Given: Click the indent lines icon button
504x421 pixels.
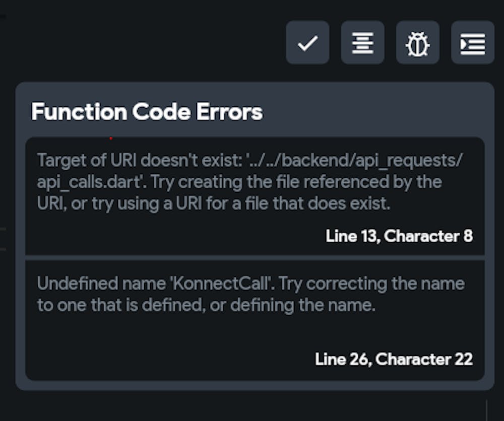Looking at the screenshot, I should point(472,43).
